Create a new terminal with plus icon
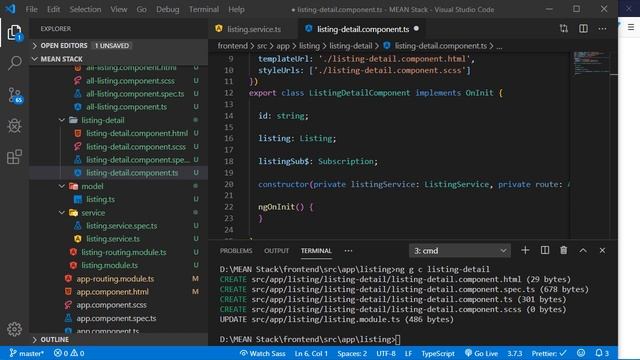The image size is (640, 360). coord(525,250)
